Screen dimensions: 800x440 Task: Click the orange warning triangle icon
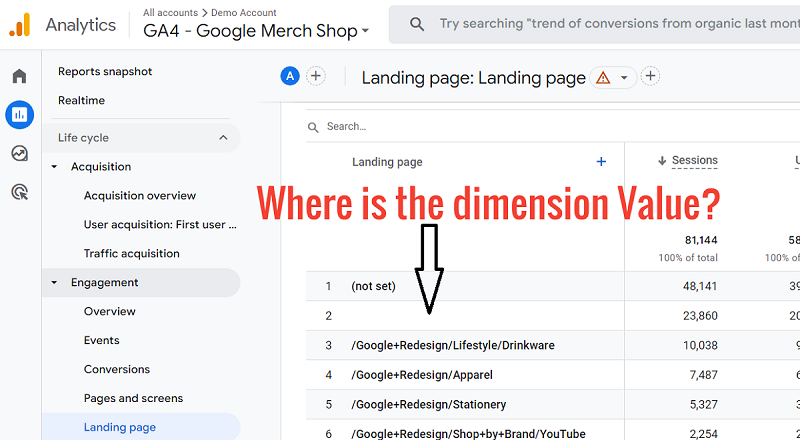[x=603, y=78]
